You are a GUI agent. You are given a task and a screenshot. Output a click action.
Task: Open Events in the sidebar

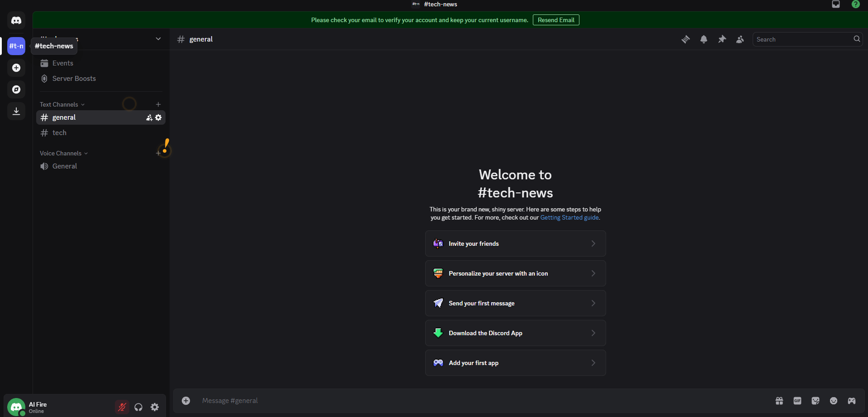pos(100,63)
